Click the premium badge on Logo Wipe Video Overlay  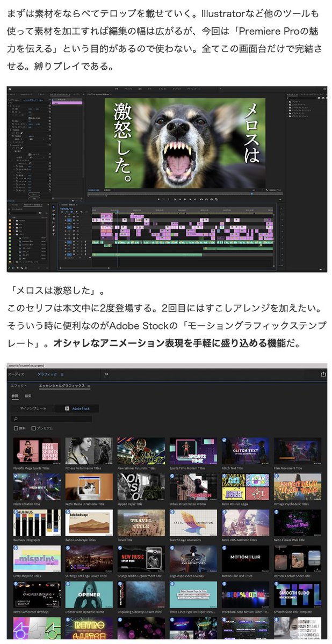point(172,548)
